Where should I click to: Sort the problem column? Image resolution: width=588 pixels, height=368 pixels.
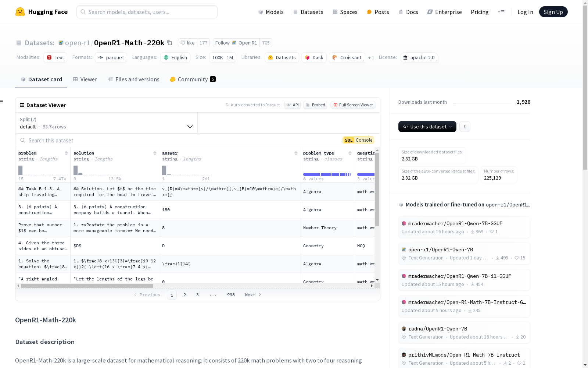click(66, 153)
